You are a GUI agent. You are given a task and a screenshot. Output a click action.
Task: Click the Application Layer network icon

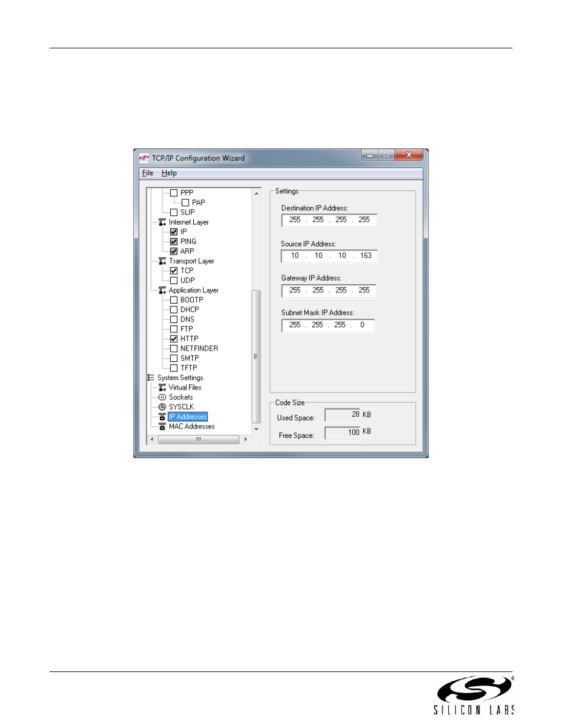point(162,290)
